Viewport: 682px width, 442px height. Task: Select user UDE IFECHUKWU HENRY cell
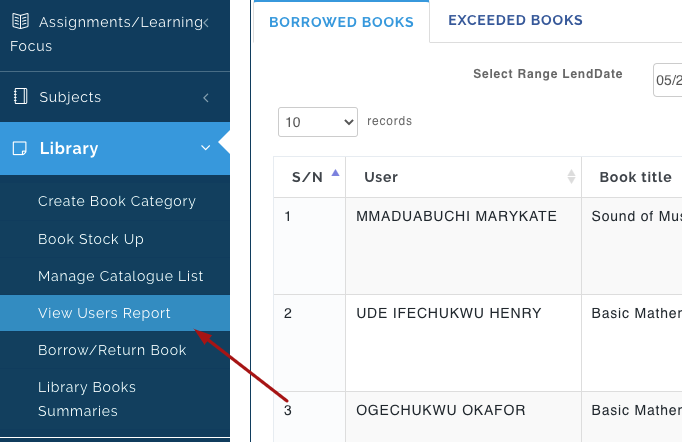pyautogui.click(x=463, y=343)
